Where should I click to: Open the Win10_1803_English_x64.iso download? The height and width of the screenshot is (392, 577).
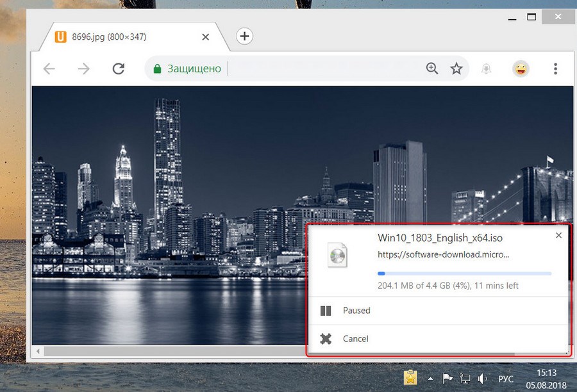pyautogui.click(x=440, y=238)
